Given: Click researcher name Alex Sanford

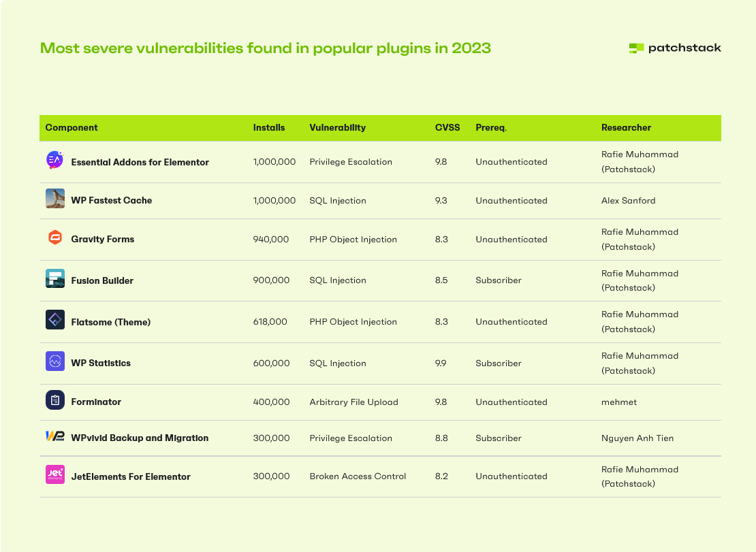Looking at the screenshot, I should [628, 200].
